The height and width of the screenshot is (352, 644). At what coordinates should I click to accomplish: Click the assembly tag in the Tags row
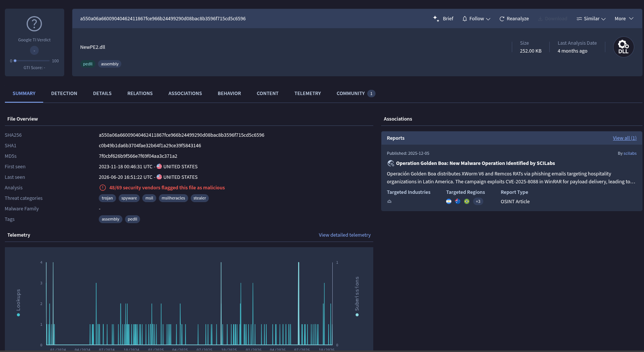click(110, 219)
